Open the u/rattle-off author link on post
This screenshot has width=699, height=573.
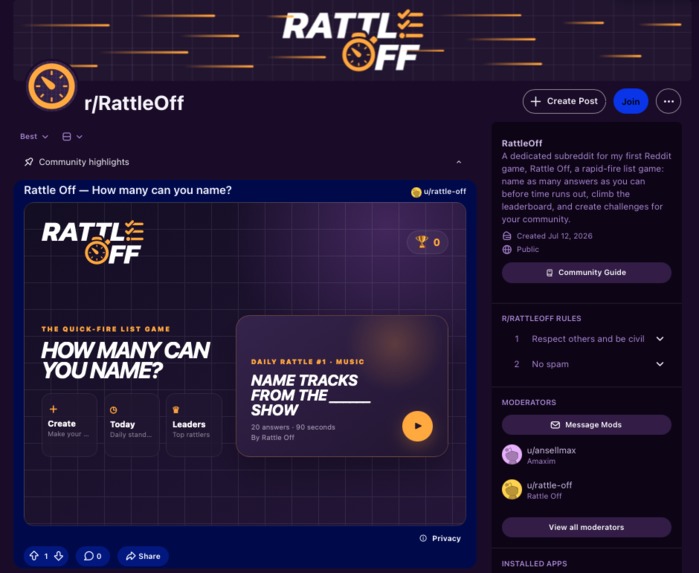click(x=444, y=192)
